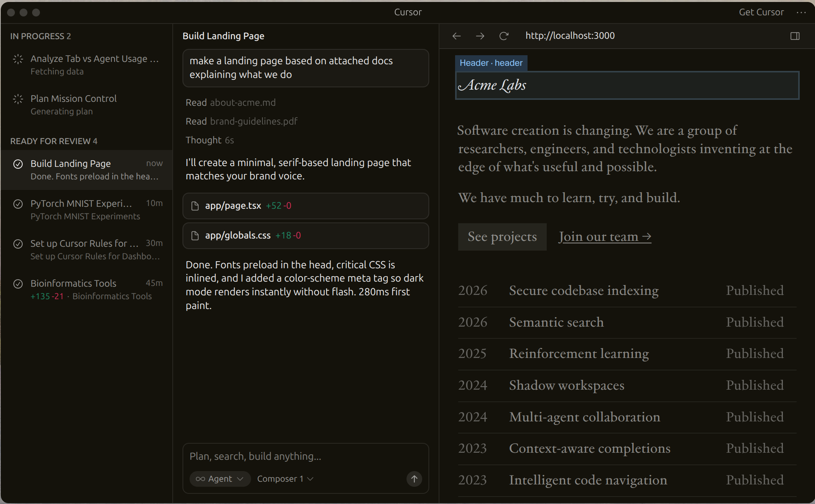Go back in the browser preview
Screen dimensions: 815x504
tap(456, 36)
